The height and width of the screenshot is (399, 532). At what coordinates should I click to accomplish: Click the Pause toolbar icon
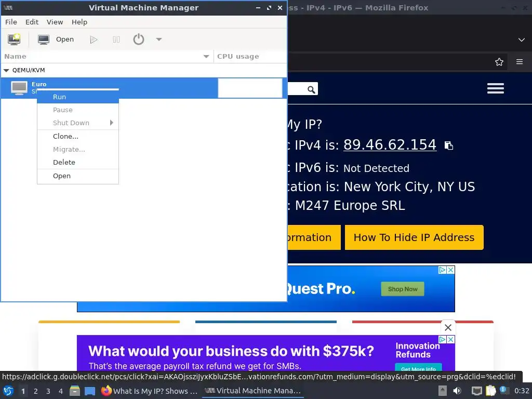point(116,39)
